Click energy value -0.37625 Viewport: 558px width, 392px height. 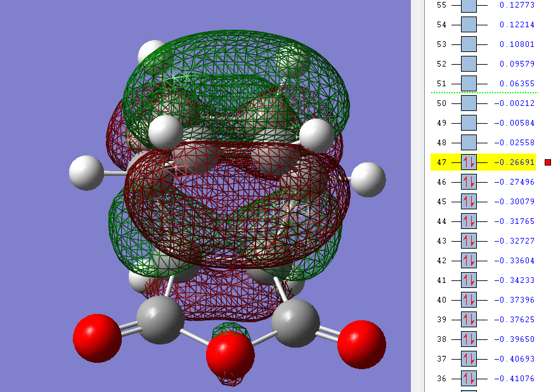pos(514,320)
